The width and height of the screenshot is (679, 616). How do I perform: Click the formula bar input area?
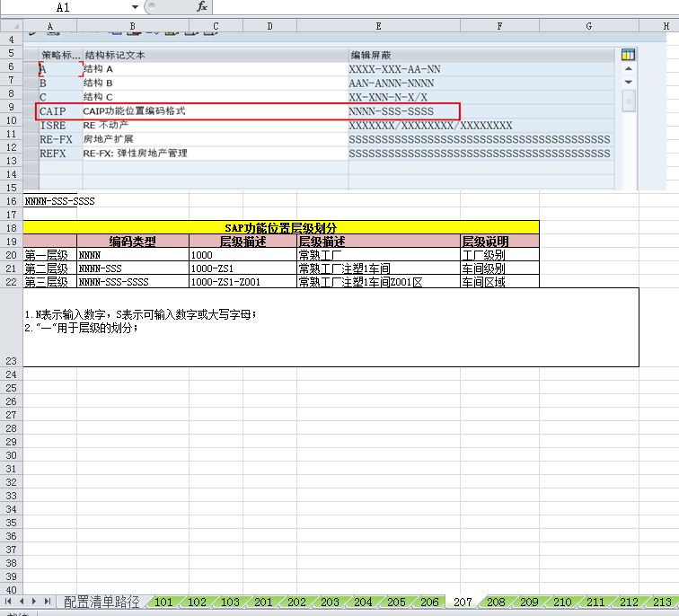[x=445, y=7]
